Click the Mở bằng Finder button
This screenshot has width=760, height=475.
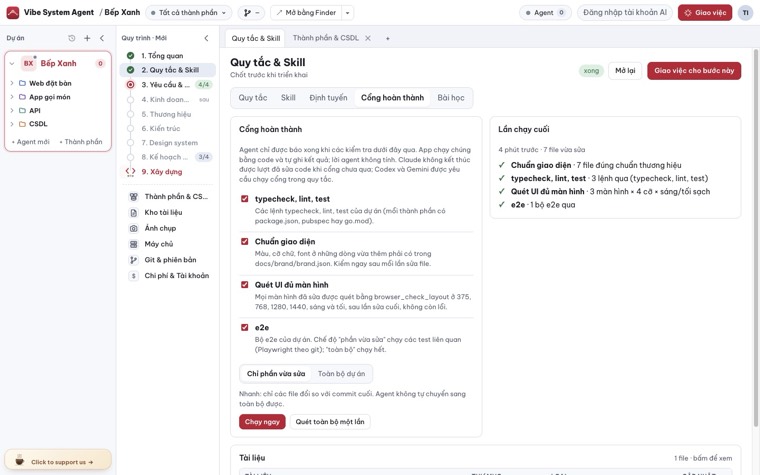306,13
